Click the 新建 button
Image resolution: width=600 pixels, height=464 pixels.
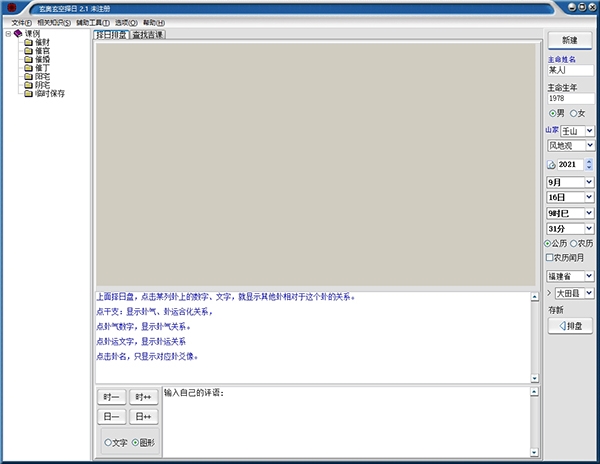pyautogui.click(x=569, y=40)
